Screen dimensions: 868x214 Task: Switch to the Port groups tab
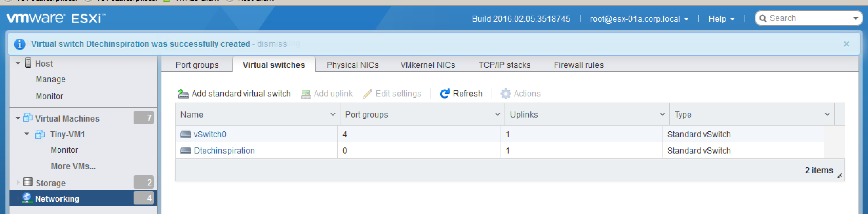(x=197, y=65)
